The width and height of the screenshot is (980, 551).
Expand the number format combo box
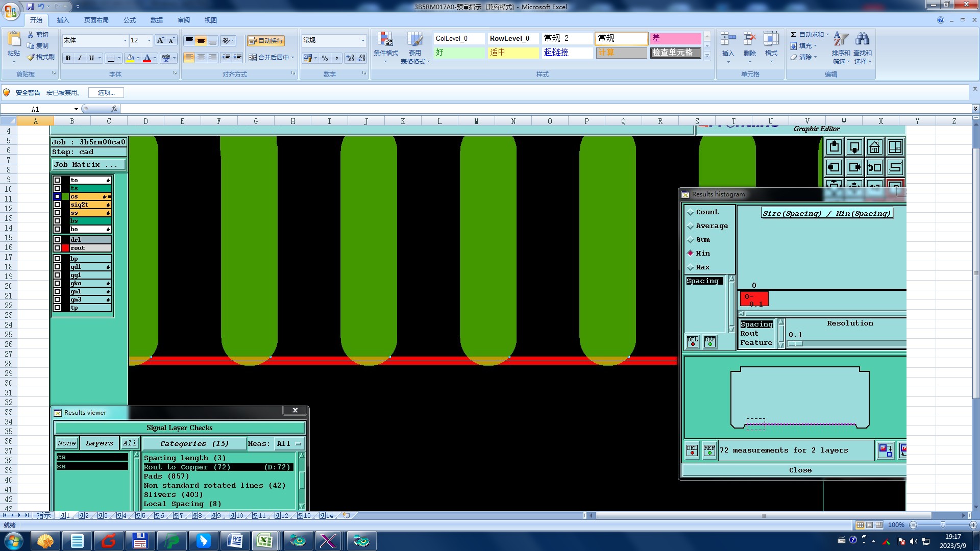(363, 40)
